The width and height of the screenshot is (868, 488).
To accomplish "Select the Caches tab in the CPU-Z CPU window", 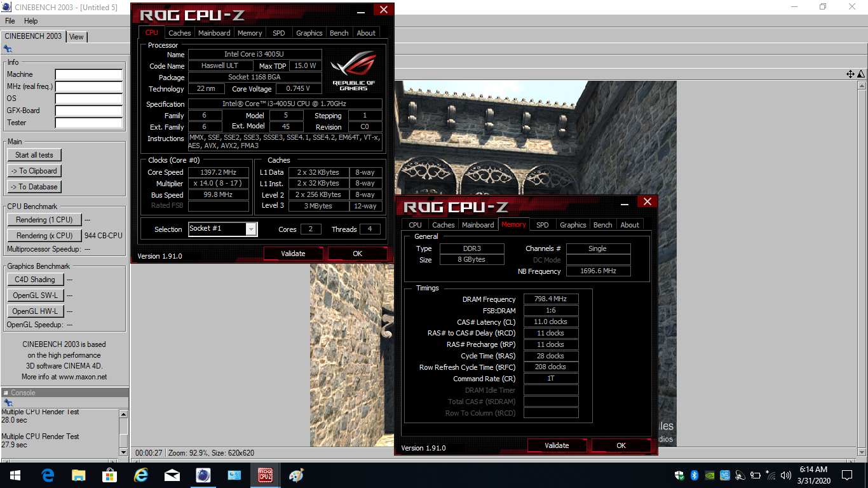I will point(179,33).
